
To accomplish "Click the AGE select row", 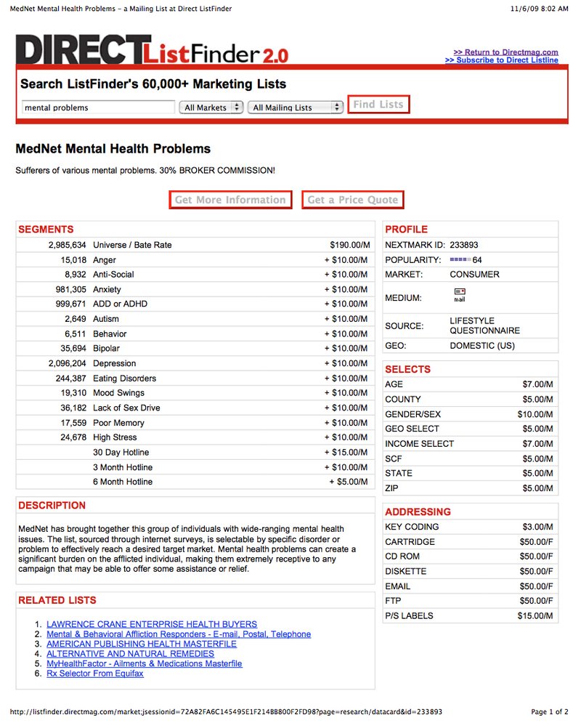I will point(470,384).
